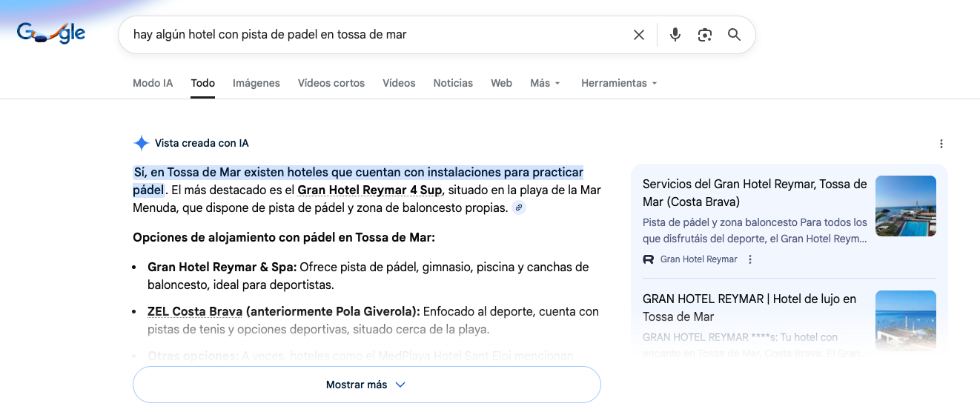Screen dimensions: 980x412
Task: Expand answer with Mostrar más
Action: point(366,385)
